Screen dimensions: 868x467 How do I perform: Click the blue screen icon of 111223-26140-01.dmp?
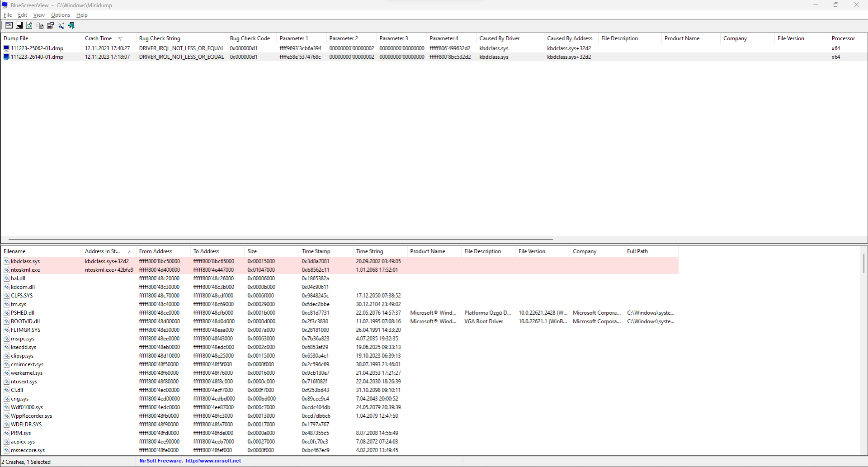point(6,57)
